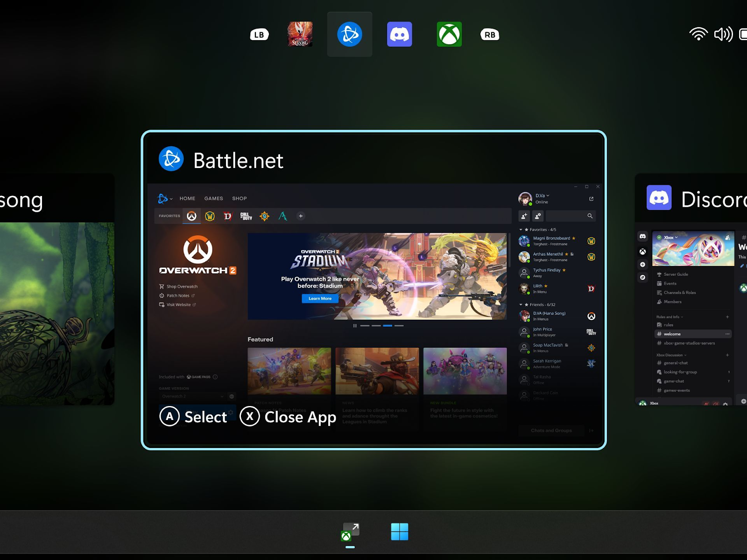Select Call of Duty favorites icon
This screenshot has height=560, width=747.
click(246, 216)
